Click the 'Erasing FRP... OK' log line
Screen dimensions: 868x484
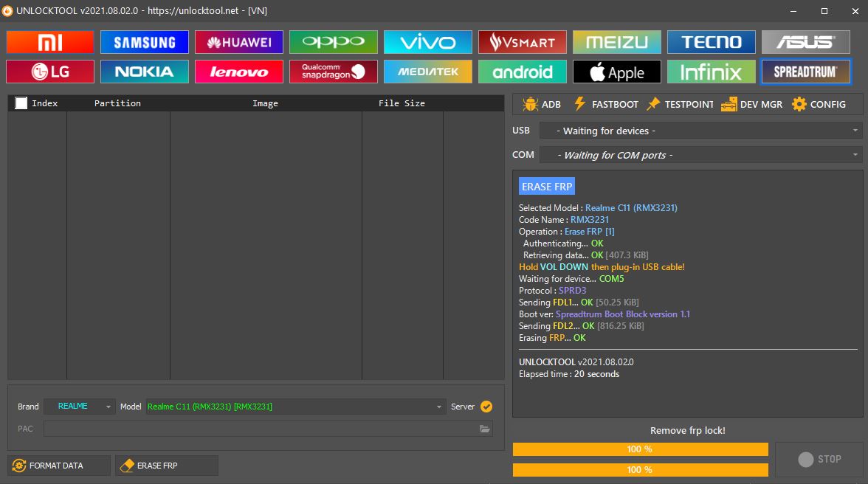click(x=552, y=338)
